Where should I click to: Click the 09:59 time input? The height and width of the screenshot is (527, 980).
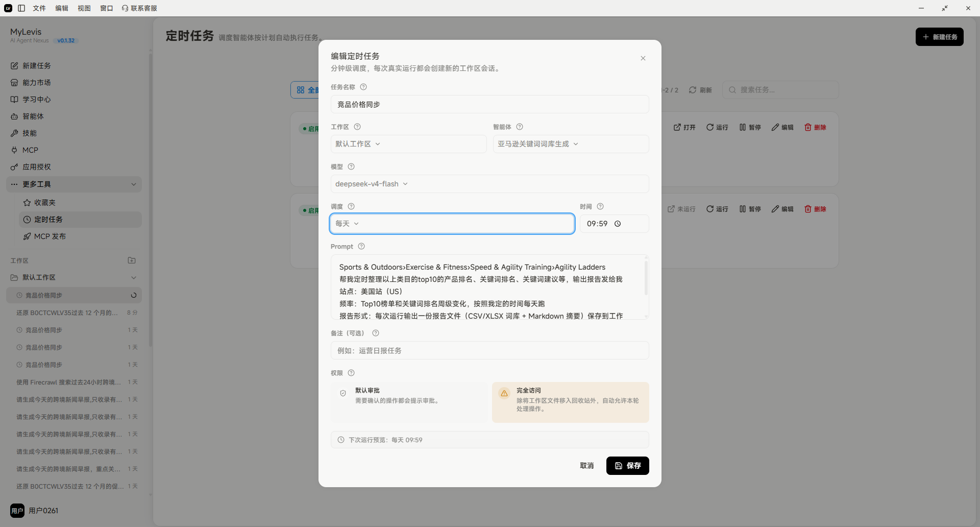click(614, 224)
